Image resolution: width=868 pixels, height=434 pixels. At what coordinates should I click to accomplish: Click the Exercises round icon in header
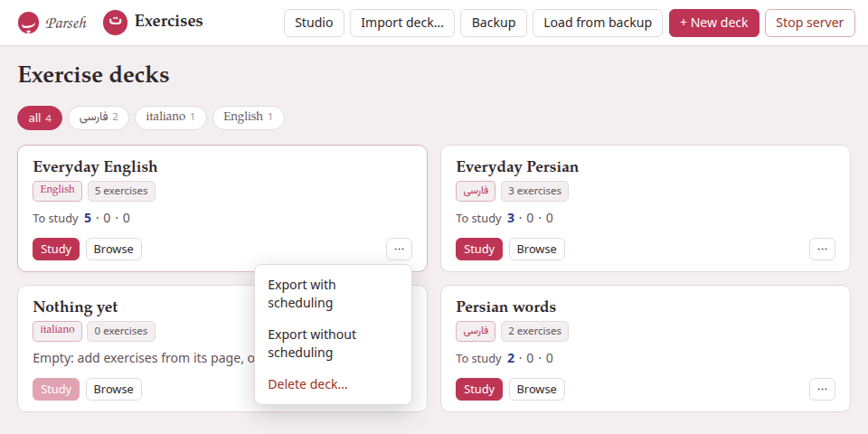[115, 23]
